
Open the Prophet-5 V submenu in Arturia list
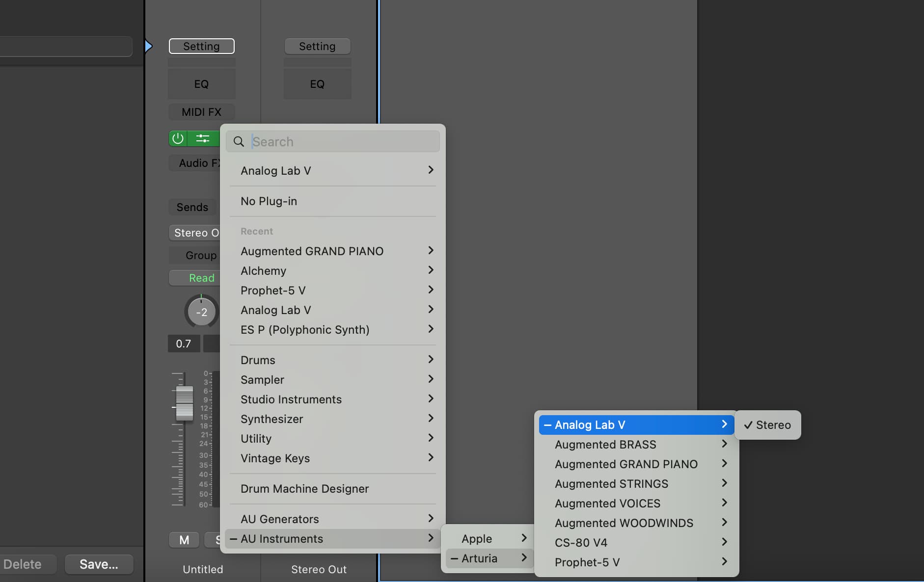[x=636, y=562]
